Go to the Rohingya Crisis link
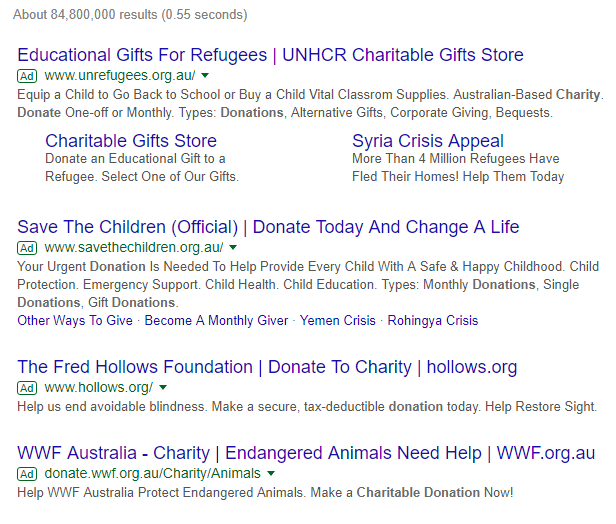616x524 pixels. click(433, 321)
